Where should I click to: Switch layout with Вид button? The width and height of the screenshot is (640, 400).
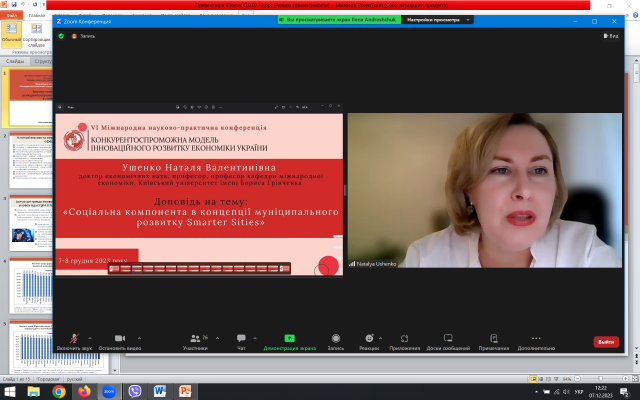[609, 36]
